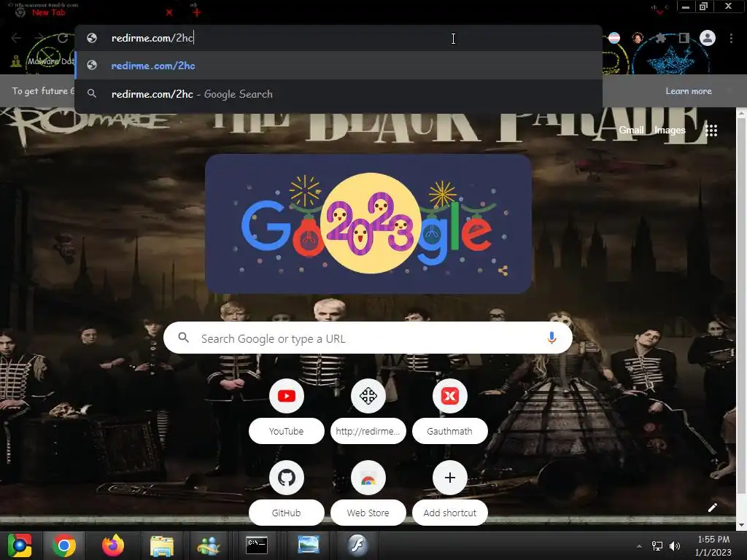Show hidden system tray icons

639,546
